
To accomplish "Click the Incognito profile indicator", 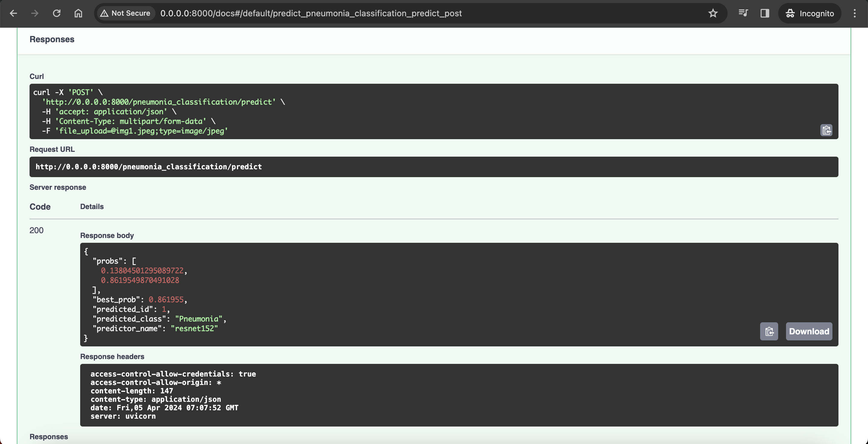I will click(810, 14).
